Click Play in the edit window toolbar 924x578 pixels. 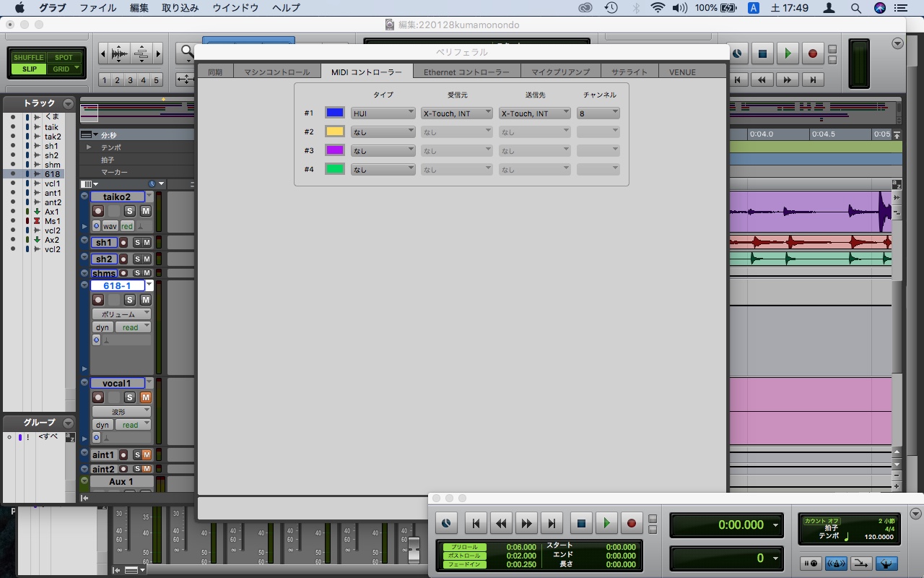point(788,53)
